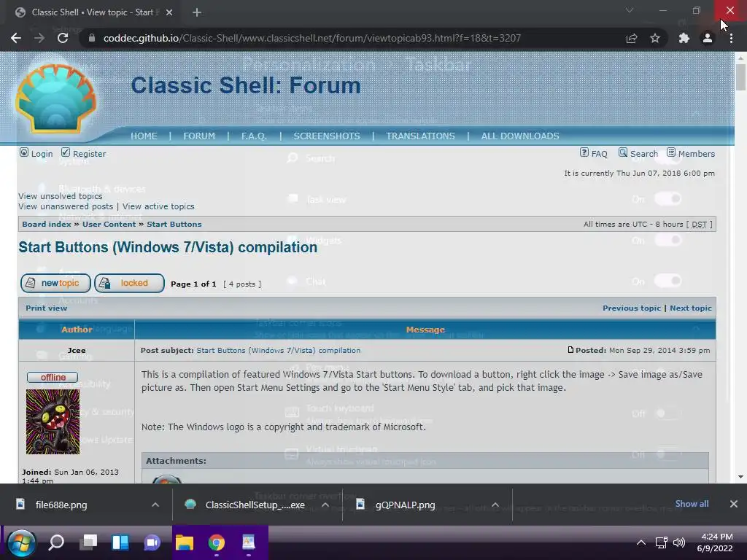Go to Previous topic
Image resolution: width=747 pixels, height=560 pixels.
tap(632, 308)
